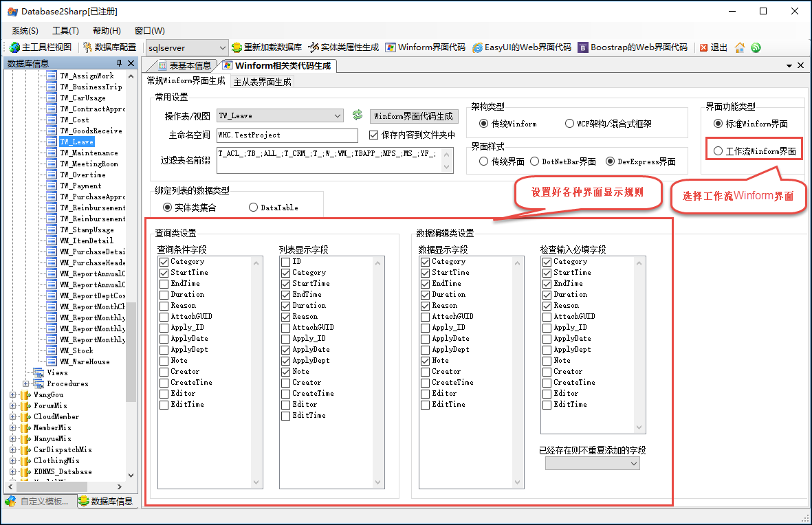Open the 帮助(H) menu

click(x=107, y=31)
